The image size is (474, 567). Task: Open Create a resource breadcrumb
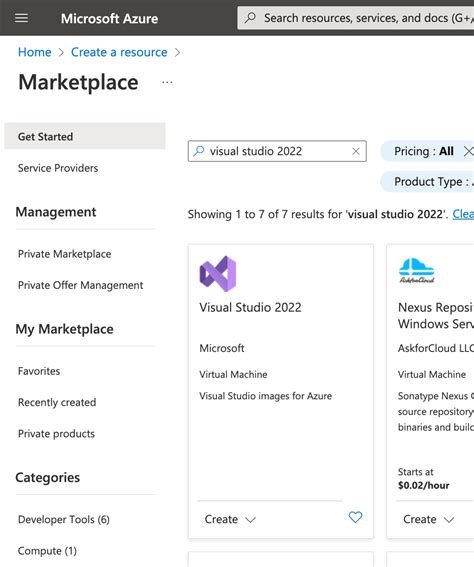pyautogui.click(x=119, y=52)
